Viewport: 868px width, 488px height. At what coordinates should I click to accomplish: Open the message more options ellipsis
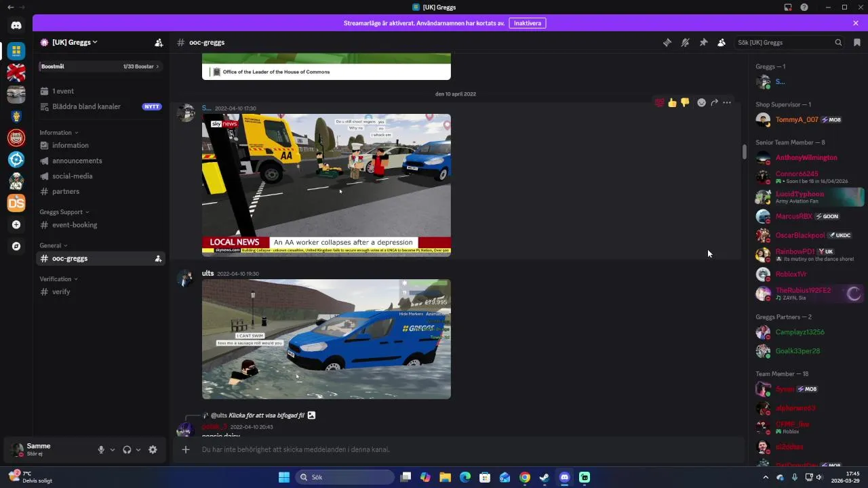(727, 102)
